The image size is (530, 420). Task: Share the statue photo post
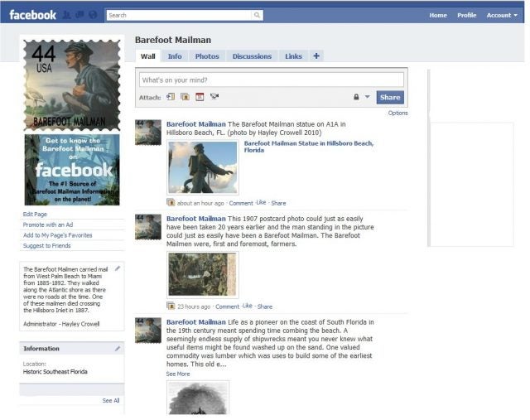(x=278, y=203)
